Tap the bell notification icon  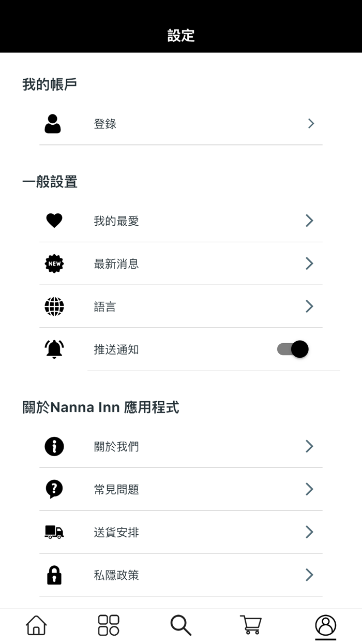54,349
